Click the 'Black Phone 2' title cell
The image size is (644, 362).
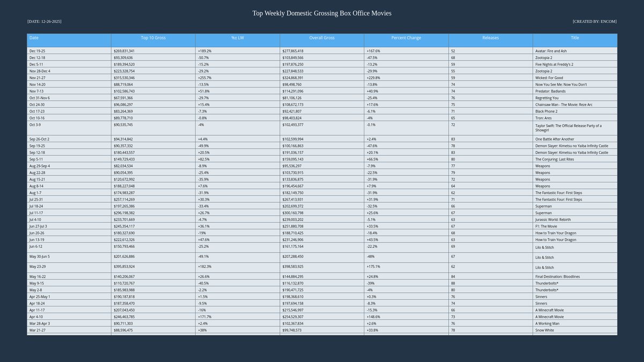coord(575,111)
